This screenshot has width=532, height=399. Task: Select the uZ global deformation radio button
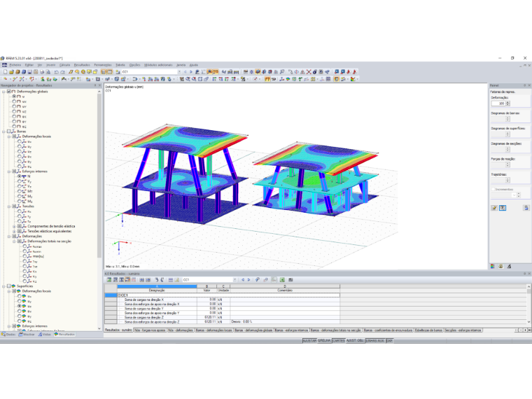coord(14,111)
